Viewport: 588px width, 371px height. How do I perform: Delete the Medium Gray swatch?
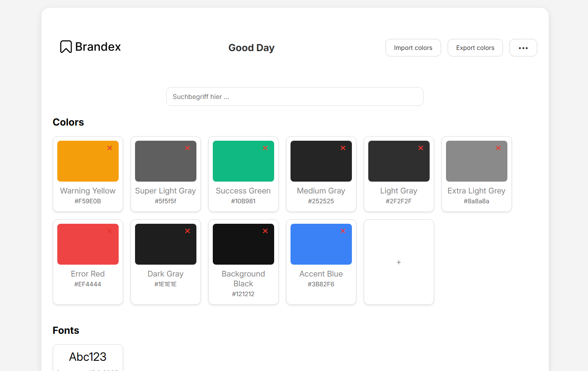343,148
